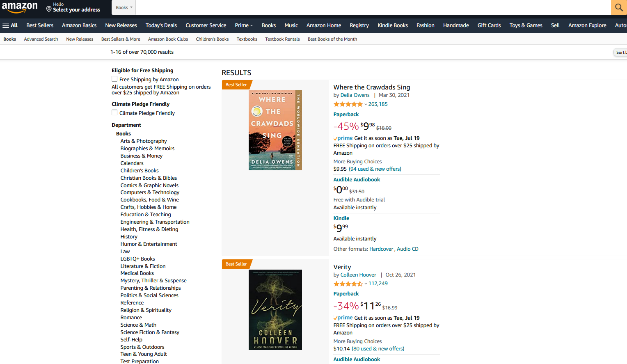The width and height of the screenshot is (627, 364).
Task: Click the Prime checkmark badge under the Crawdads paperback price
Action: [x=343, y=138]
